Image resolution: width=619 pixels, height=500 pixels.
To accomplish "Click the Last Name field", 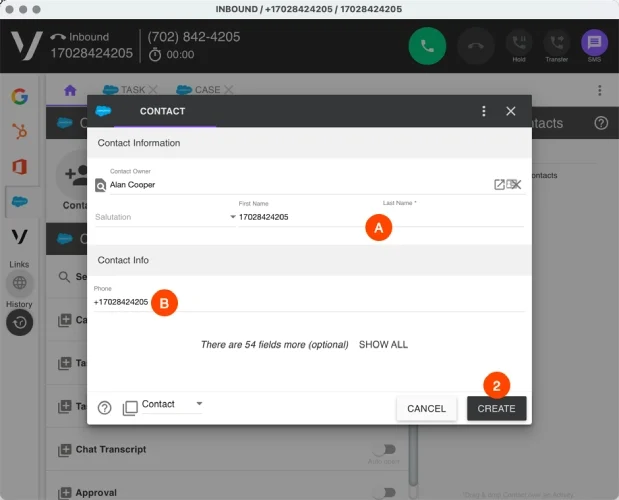I will tap(453, 217).
